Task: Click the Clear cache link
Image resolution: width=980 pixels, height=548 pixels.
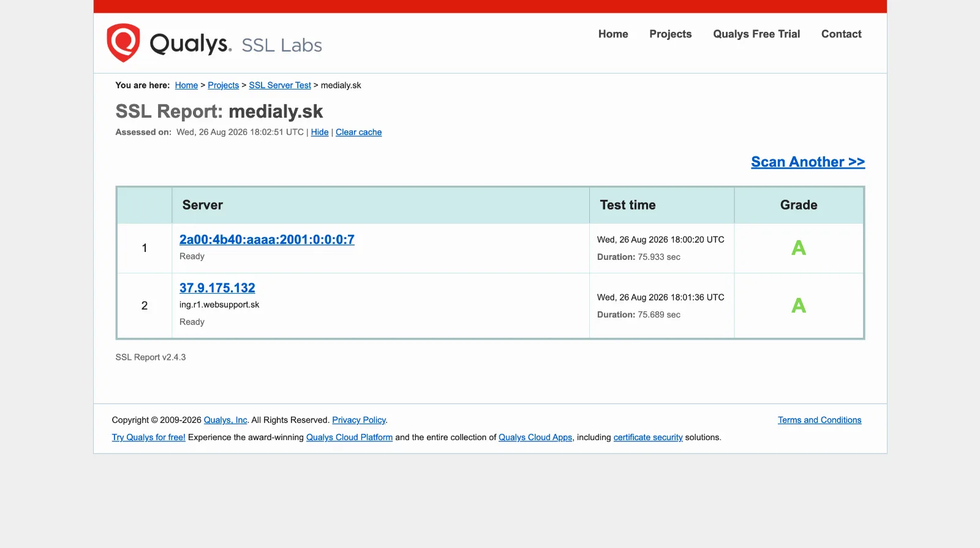Action: [358, 132]
